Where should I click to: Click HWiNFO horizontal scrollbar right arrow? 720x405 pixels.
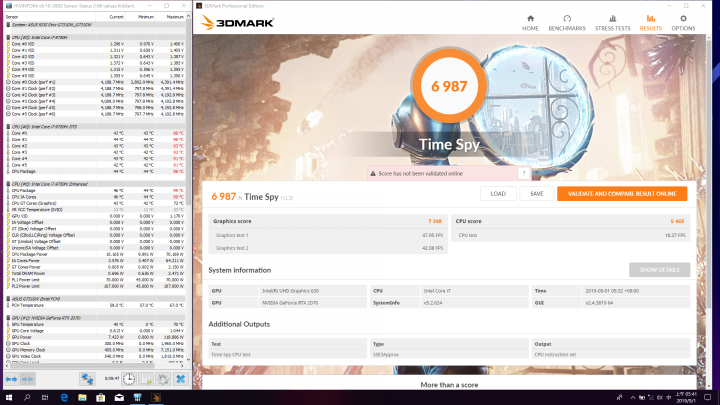pos(183,366)
